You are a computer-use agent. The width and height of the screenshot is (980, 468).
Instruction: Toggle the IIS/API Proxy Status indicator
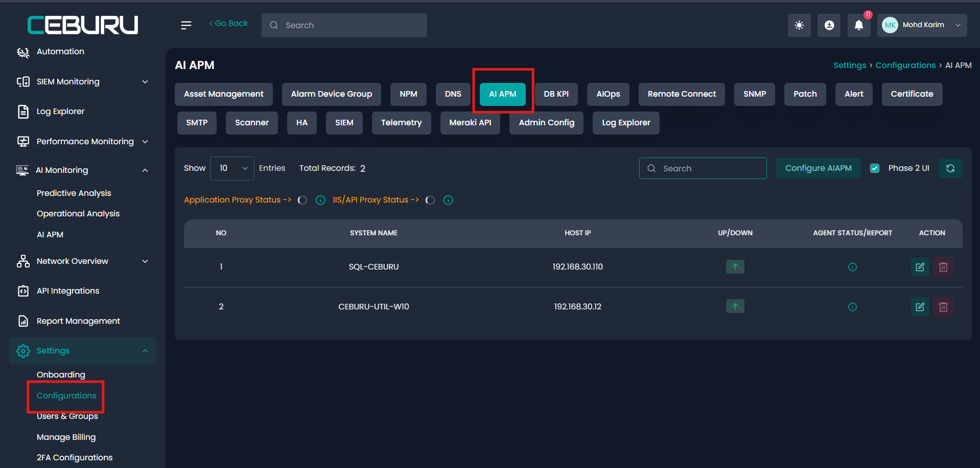[x=430, y=200]
